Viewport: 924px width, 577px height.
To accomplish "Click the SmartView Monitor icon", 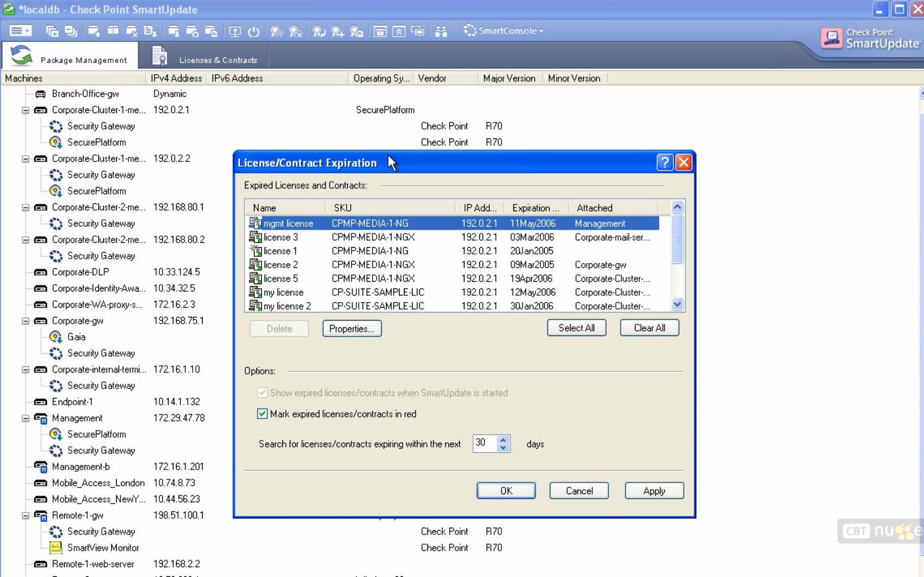I will (x=56, y=547).
